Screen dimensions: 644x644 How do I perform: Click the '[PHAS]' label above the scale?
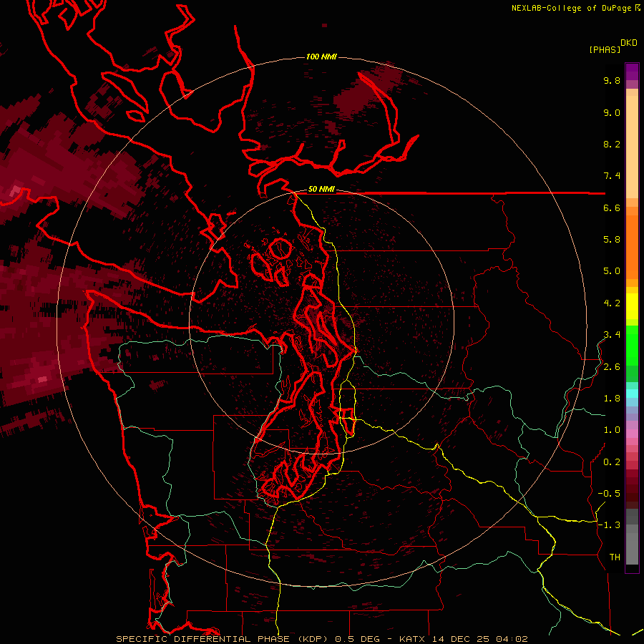605,49
